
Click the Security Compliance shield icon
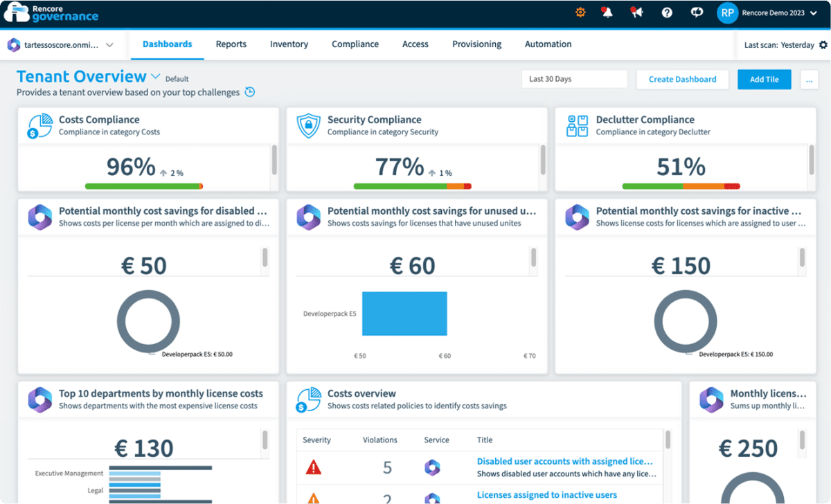[307, 125]
